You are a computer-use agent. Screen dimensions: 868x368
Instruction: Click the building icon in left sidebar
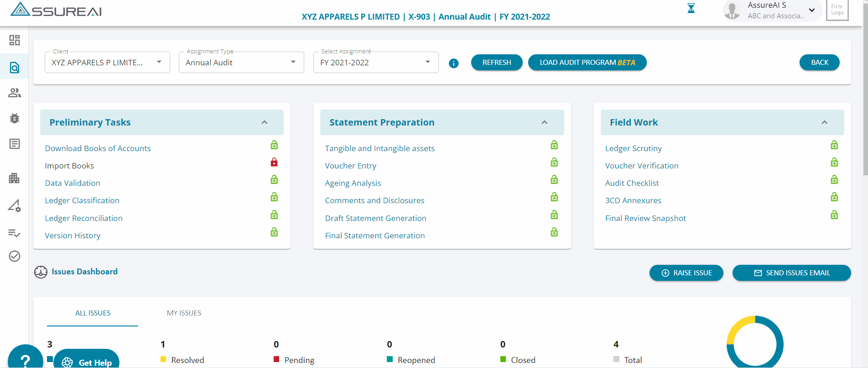pos(15,178)
